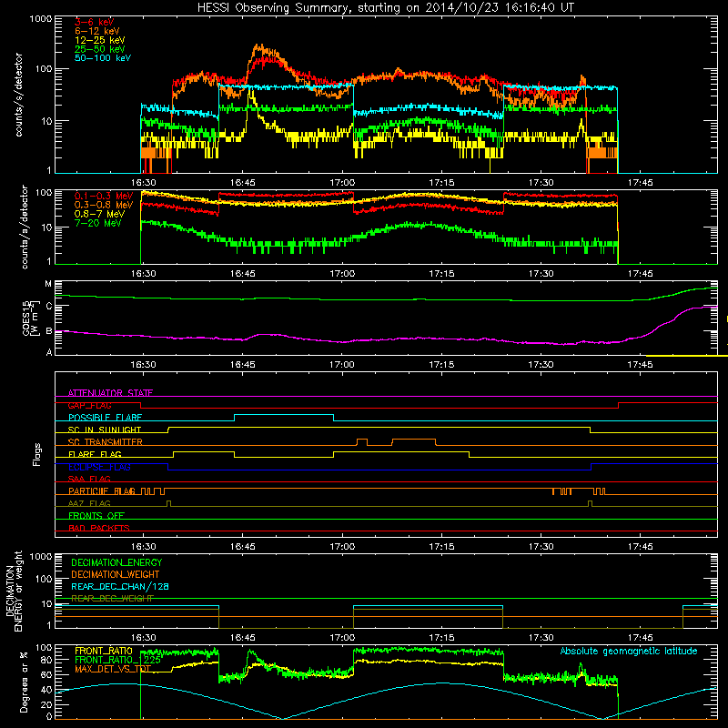Click the B flux class tick label

[49, 331]
